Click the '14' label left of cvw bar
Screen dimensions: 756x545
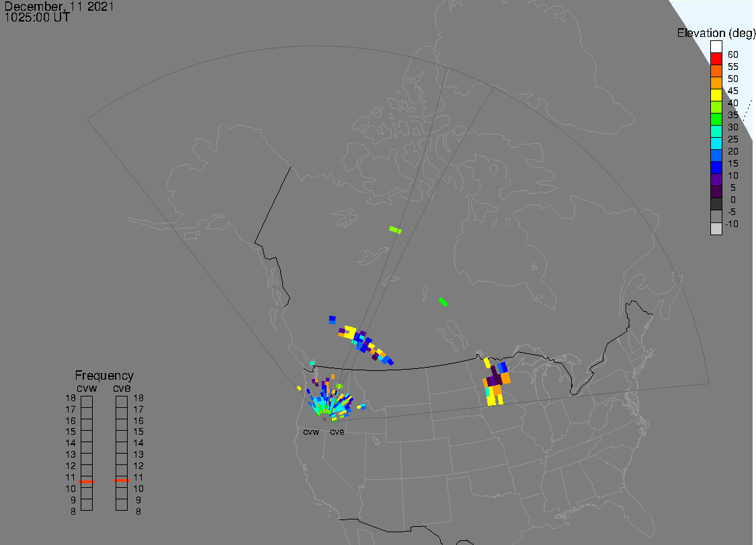point(71,444)
